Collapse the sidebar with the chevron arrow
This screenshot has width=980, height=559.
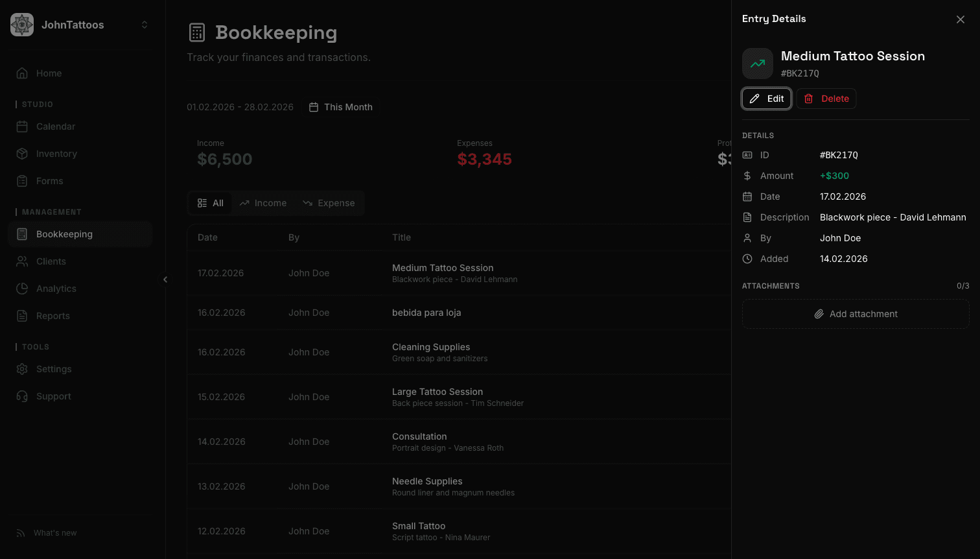click(165, 279)
